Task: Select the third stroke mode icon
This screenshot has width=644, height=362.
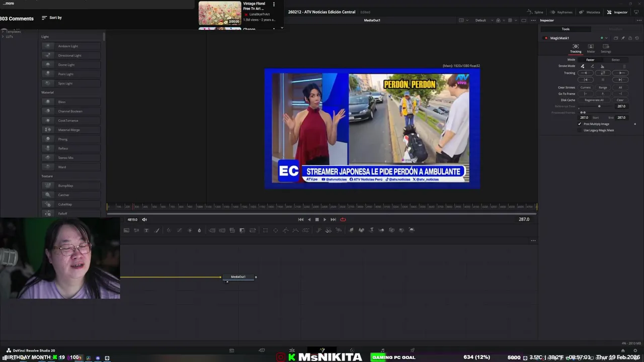Action: pyautogui.click(x=602, y=66)
